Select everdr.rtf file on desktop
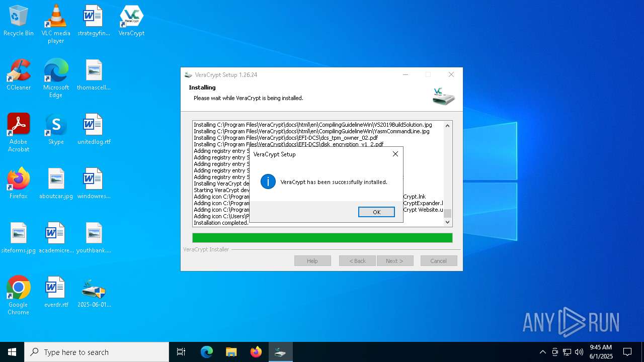Screen dimensions: 644x362 pyautogui.click(x=56, y=292)
